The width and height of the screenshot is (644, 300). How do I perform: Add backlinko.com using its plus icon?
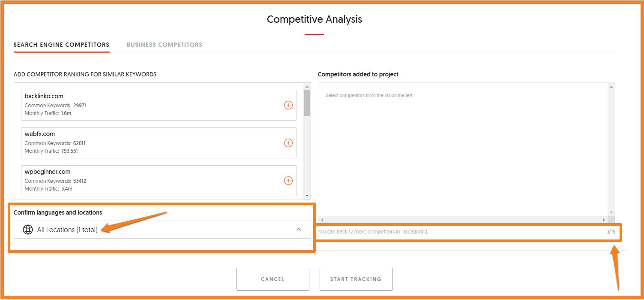click(288, 105)
